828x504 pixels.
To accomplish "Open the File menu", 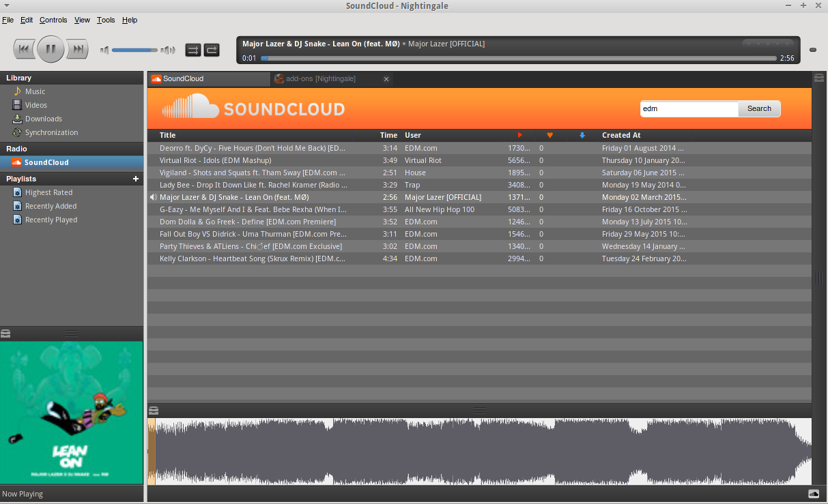I will pos(8,20).
